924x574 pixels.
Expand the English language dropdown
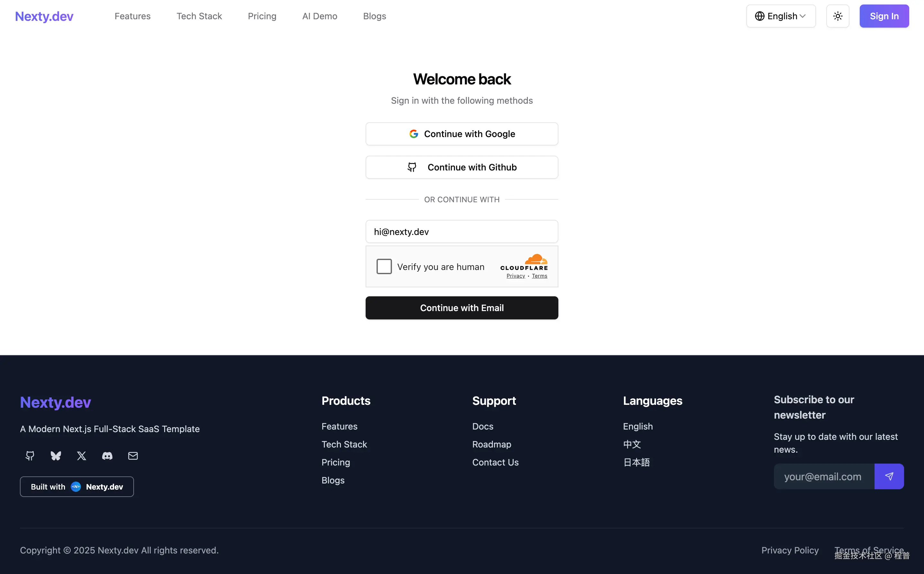tap(781, 16)
